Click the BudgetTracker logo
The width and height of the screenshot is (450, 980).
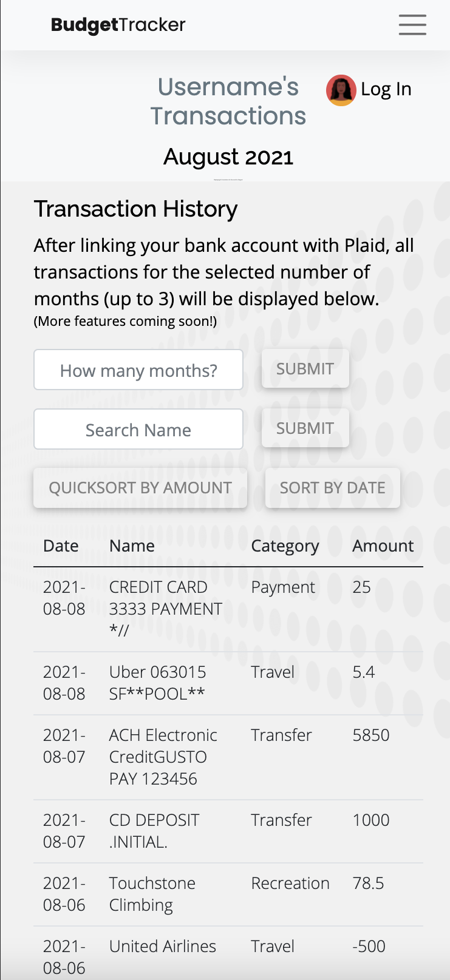click(118, 25)
